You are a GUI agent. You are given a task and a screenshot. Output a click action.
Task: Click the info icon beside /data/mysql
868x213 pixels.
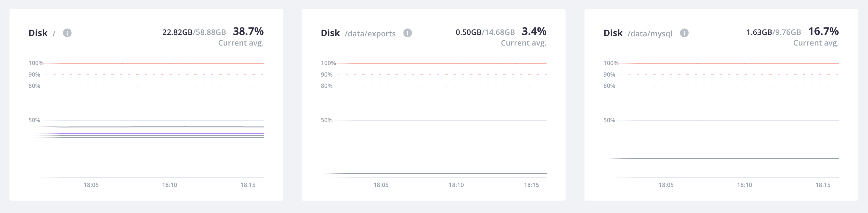pyautogui.click(x=684, y=33)
